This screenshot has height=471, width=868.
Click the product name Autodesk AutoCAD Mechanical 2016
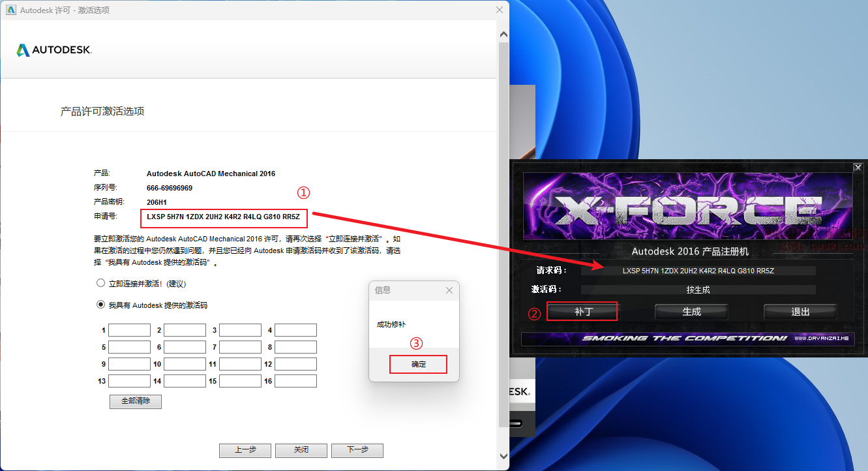coord(211,174)
